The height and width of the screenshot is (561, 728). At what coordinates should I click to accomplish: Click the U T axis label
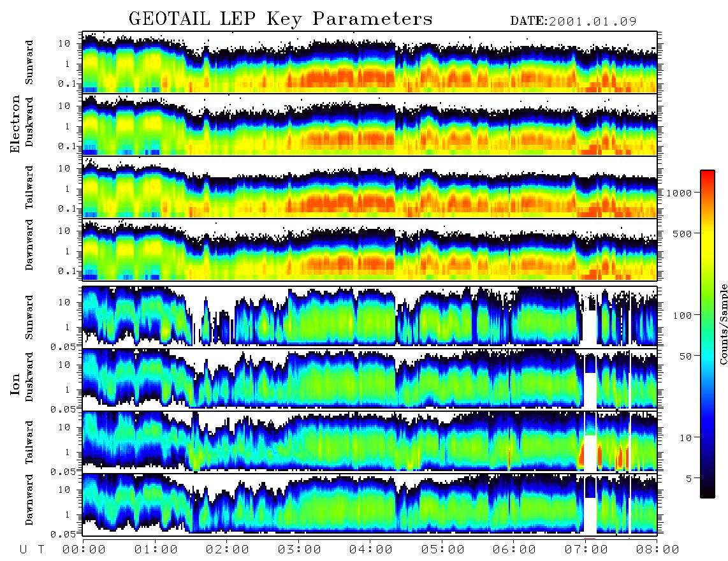tap(33, 550)
